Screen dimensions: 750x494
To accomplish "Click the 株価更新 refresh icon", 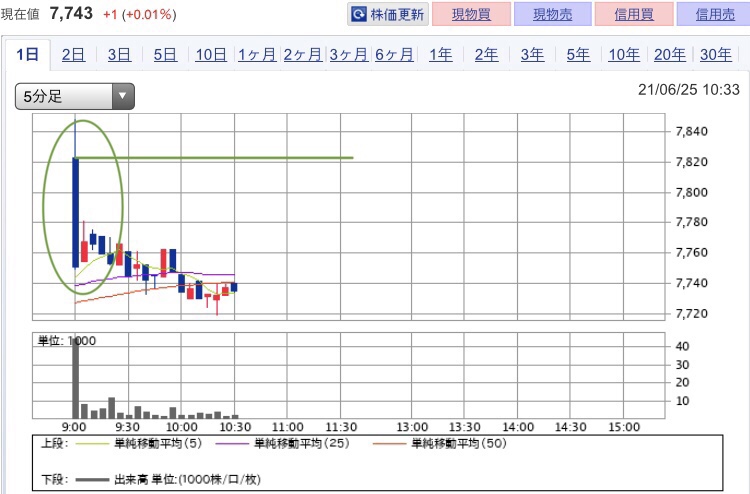I will 359,14.
